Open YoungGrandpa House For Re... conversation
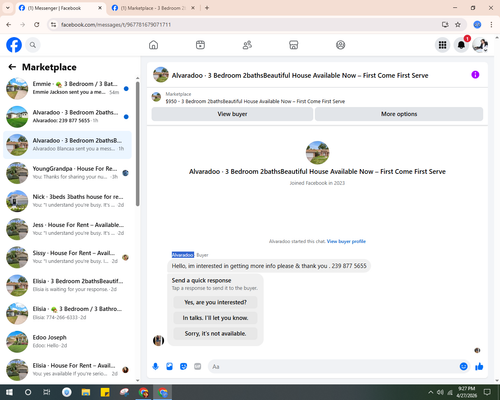500x400 pixels. coord(67,173)
